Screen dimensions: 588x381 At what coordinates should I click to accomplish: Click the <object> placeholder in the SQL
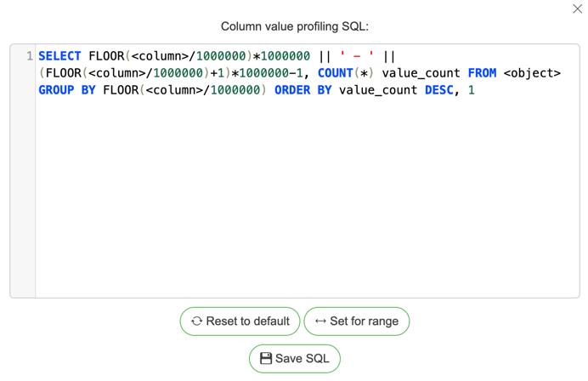coord(532,73)
